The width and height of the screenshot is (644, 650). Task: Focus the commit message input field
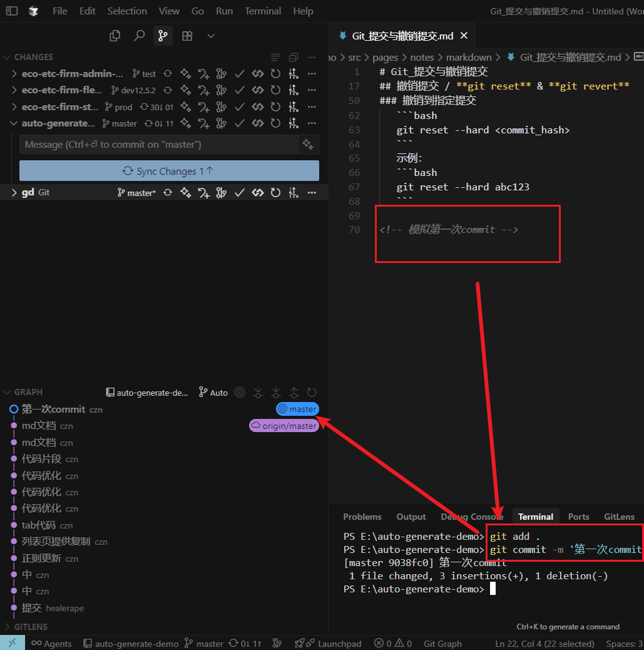coord(159,145)
